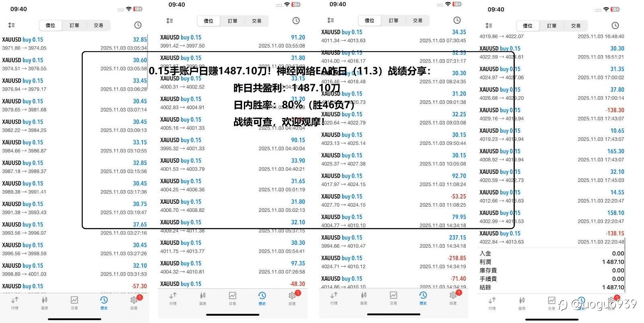The height and width of the screenshot is (323, 644).
Task: Select 交易 top tab in the leftmost screenshot
Action: coord(99,25)
